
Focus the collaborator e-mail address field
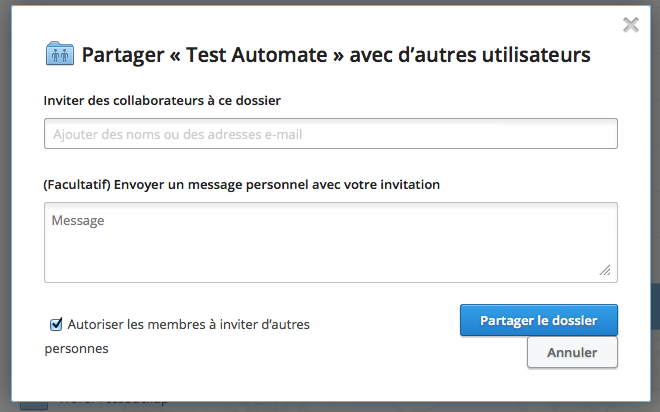pyautogui.click(x=330, y=134)
